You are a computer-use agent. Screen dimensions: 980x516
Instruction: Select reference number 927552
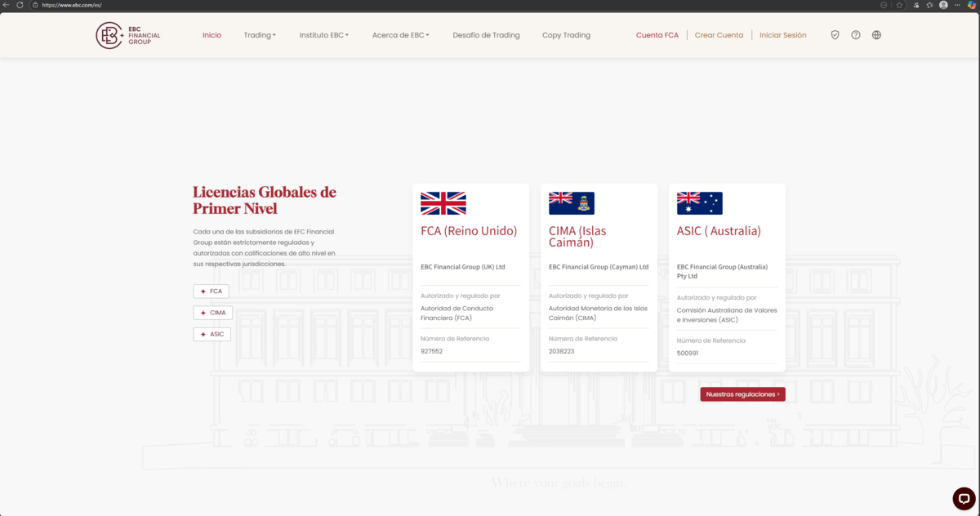pos(431,351)
